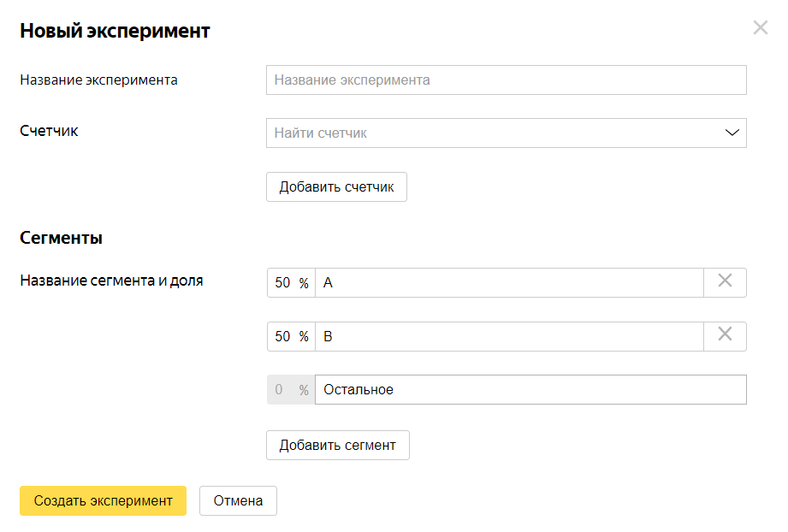Click the Счетчик label text
Viewport: 788px width, 532px height.
tap(49, 131)
